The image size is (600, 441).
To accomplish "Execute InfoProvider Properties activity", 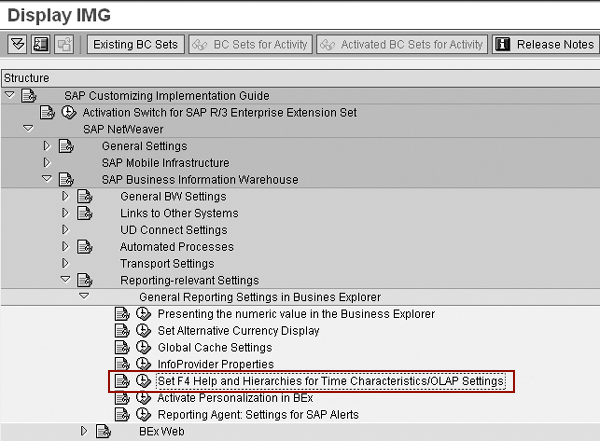I will [143, 364].
